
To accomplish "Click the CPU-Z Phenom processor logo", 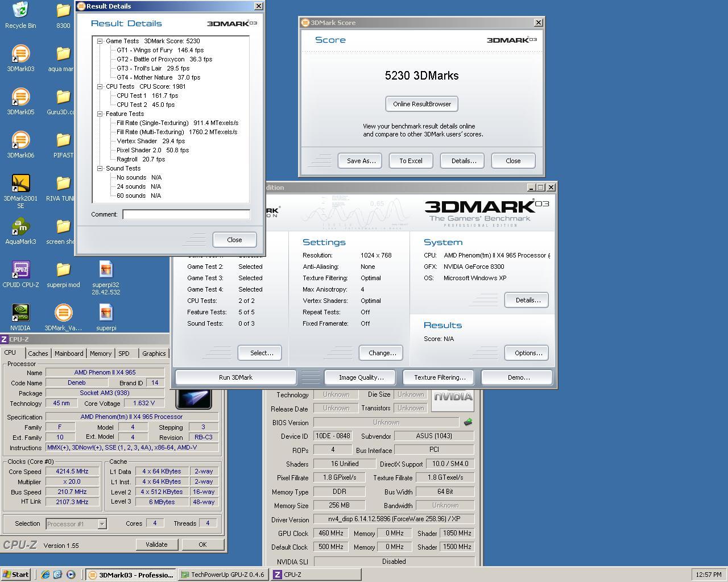I will pyautogui.click(x=193, y=399).
